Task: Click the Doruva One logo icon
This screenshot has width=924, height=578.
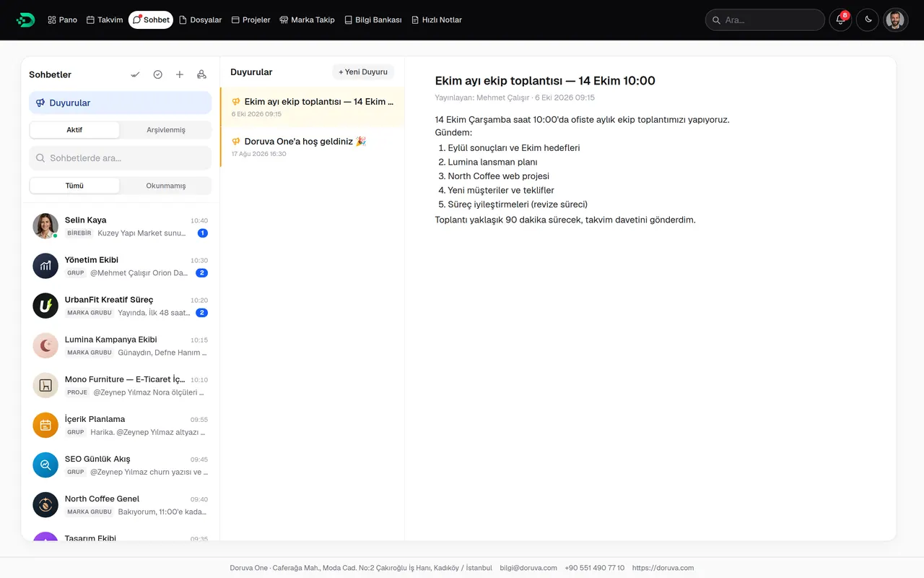Action: coord(25,20)
